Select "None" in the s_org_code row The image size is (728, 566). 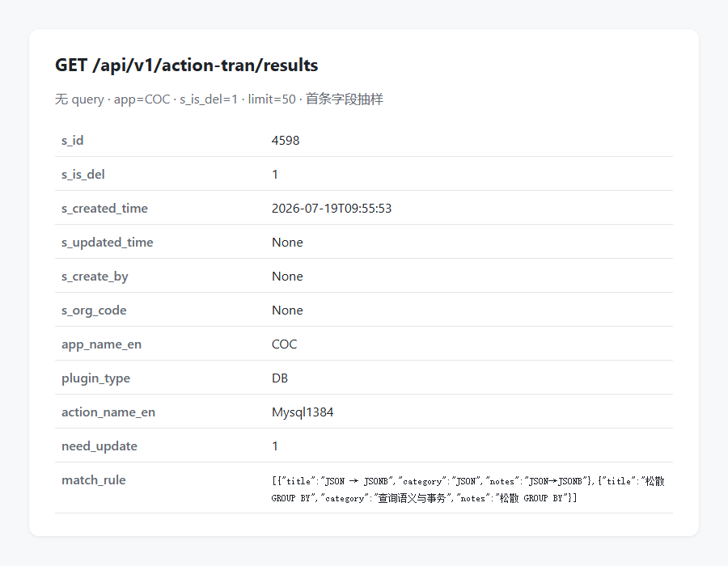coord(287,310)
